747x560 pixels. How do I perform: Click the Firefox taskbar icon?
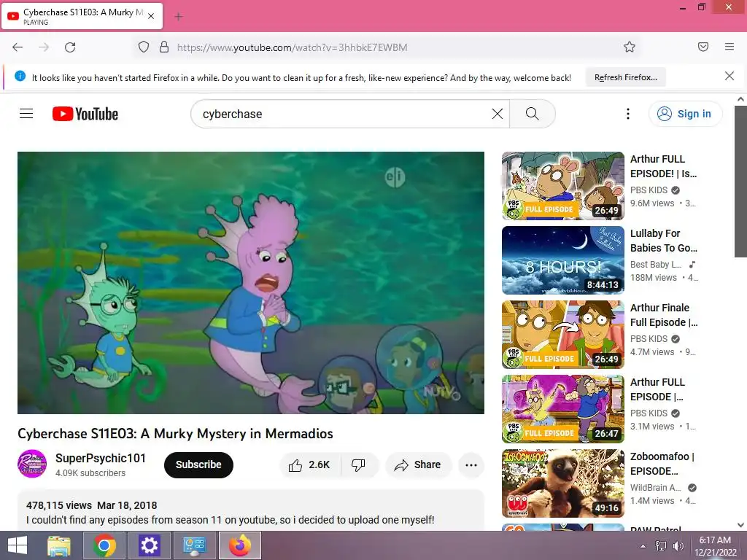(239, 545)
